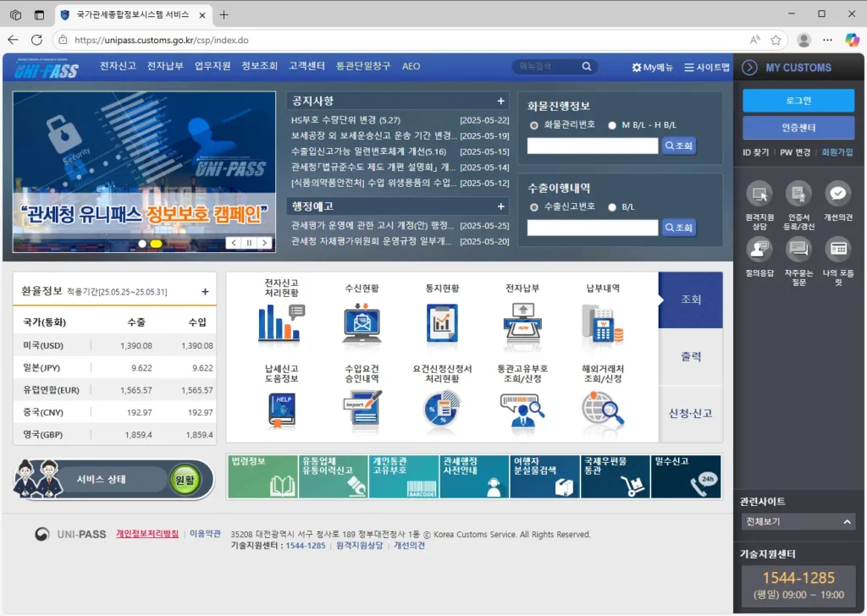Open the Copilot sidebar icon
This screenshot has height=616, width=867.
852,40
